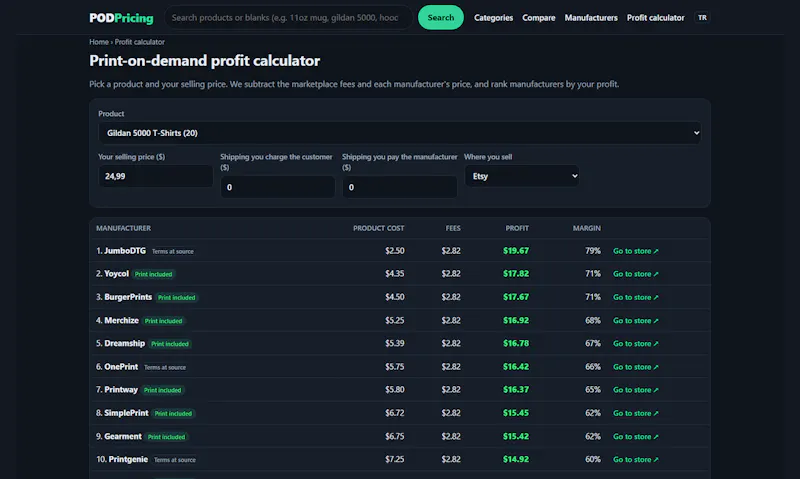Go to store for Printway
This screenshot has width=800, height=479.
coord(636,390)
